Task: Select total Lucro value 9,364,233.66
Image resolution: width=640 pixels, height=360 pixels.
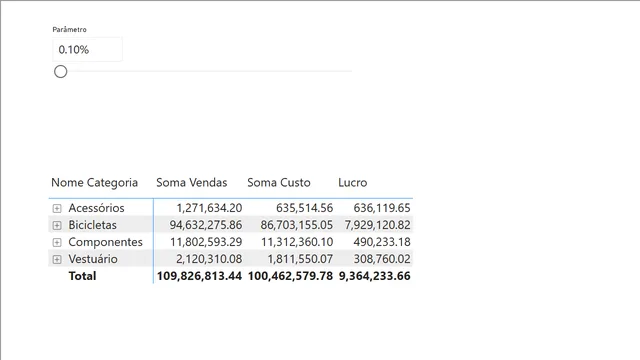Action: point(375,276)
